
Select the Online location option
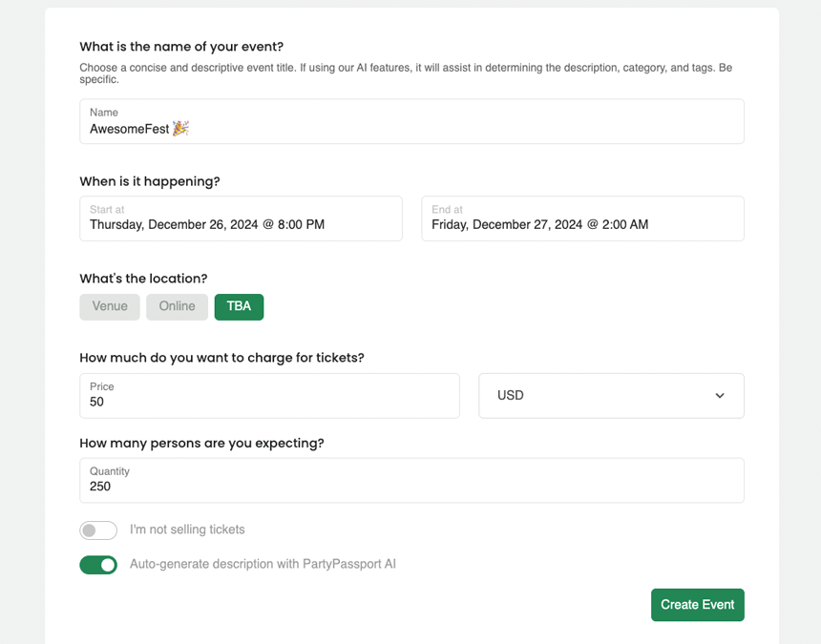point(177,306)
